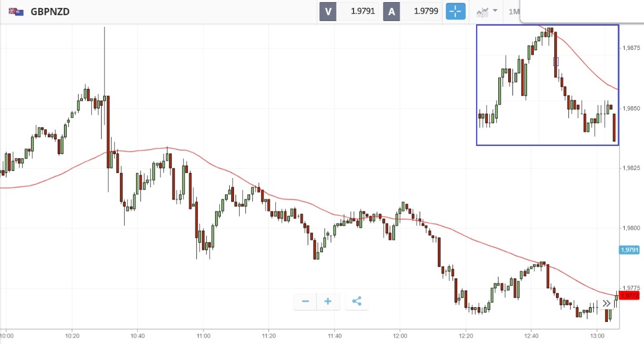Jump to latest candle with double-arrow
Screen dimensions: 644x344
[607, 303]
